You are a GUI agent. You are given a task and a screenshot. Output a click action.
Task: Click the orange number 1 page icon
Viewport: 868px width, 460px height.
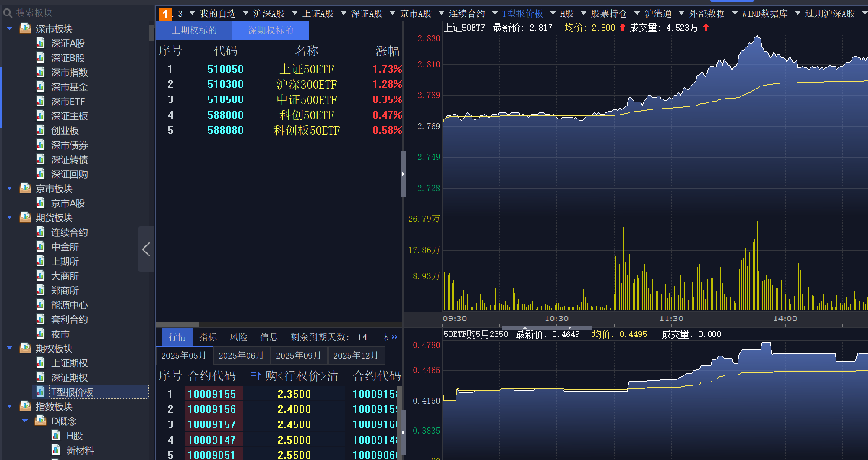coord(165,15)
